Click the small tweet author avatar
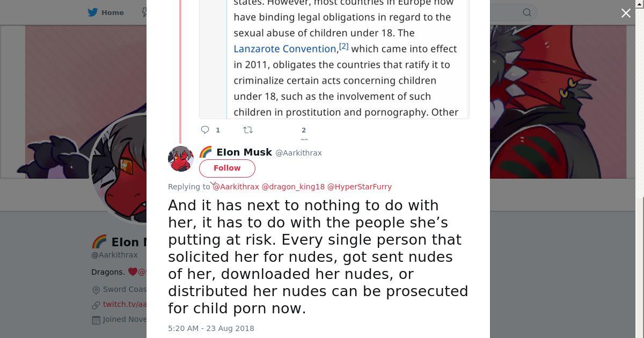The width and height of the screenshot is (644, 338). coord(181,159)
